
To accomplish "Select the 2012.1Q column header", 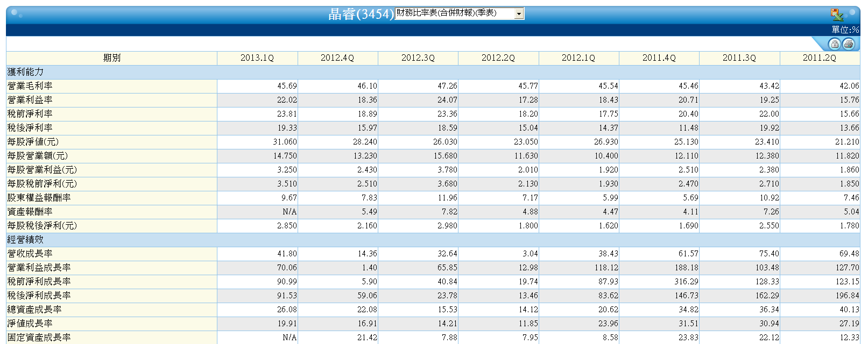I will click(x=578, y=58).
